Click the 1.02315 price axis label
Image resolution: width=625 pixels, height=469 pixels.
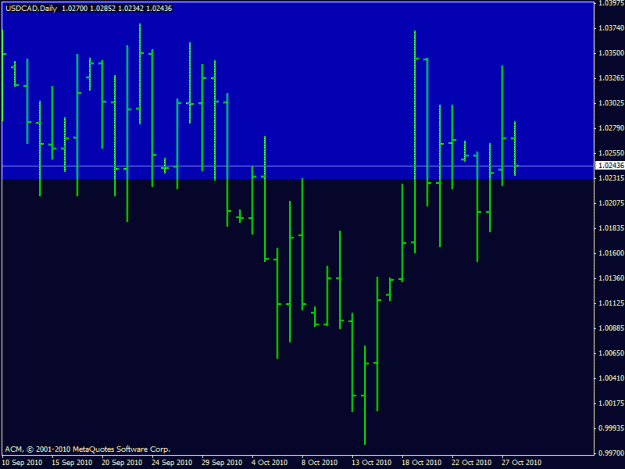coord(611,178)
